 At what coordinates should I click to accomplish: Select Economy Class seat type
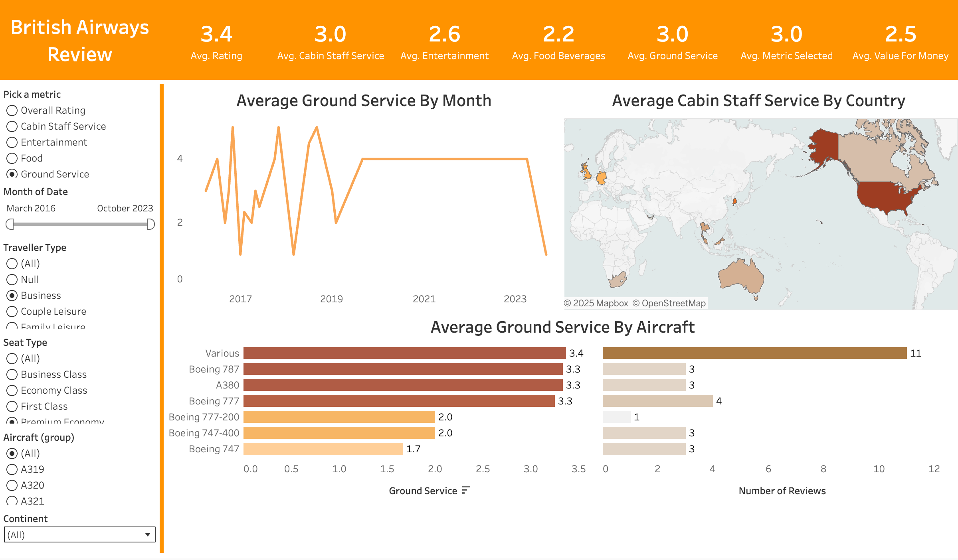coord(12,390)
